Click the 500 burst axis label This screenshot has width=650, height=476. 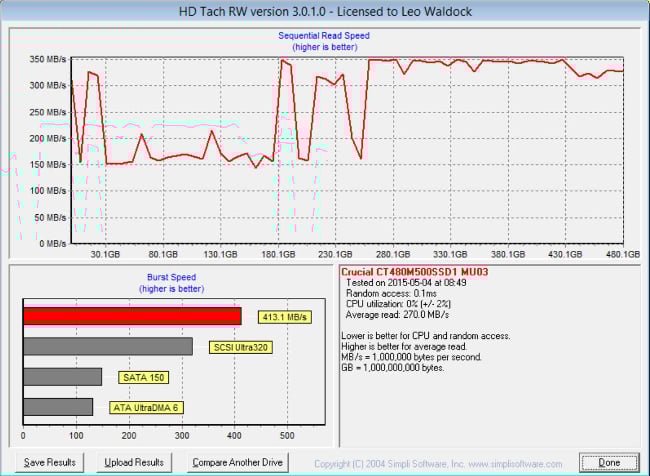(x=287, y=436)
